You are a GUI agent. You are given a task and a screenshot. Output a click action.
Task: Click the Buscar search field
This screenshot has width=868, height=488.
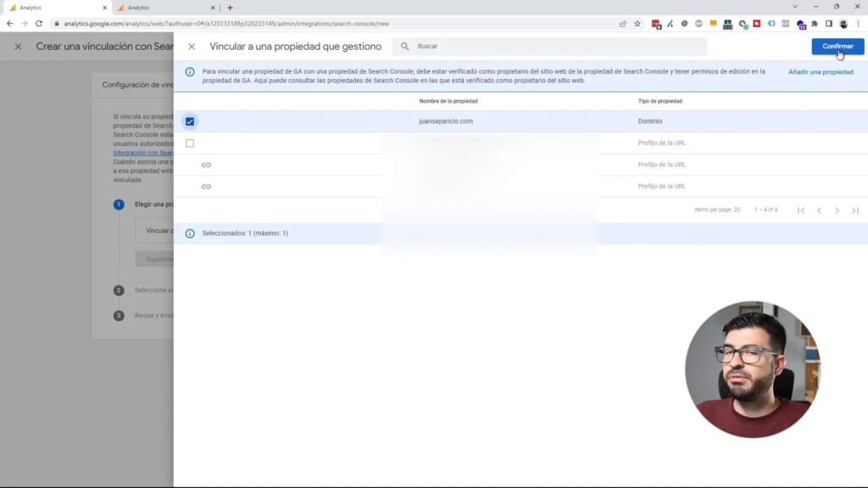(x=549, y=47)
